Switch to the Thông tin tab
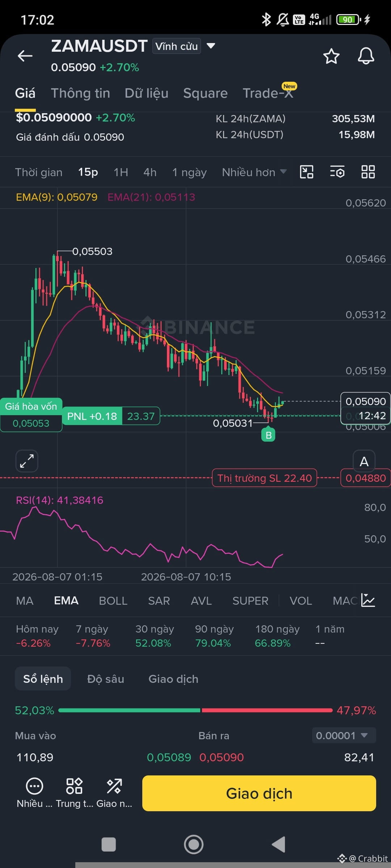Screen dimensions: 391x868 click(80, 93)
